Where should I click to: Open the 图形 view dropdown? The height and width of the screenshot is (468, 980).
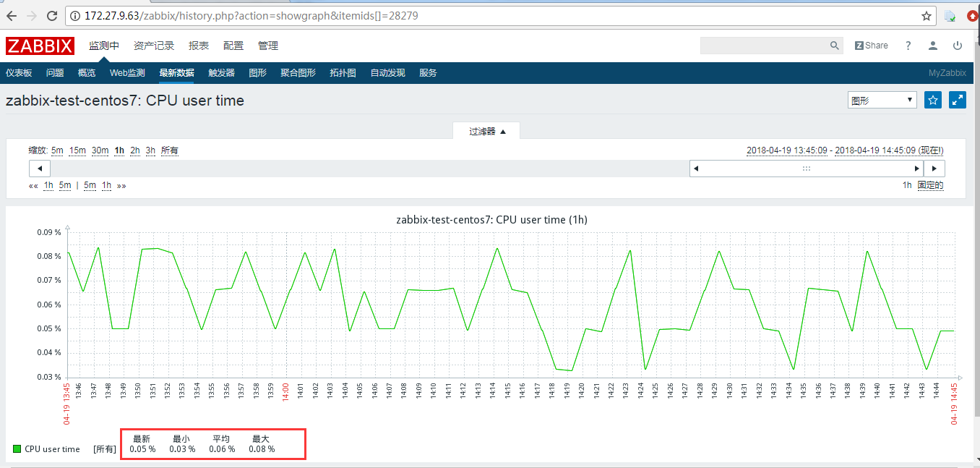tap(882, 99)
